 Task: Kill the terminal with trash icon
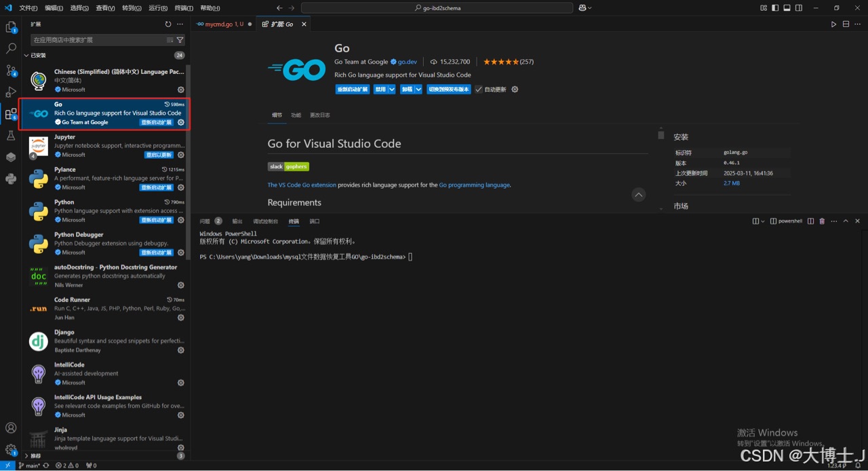point(822,221)
